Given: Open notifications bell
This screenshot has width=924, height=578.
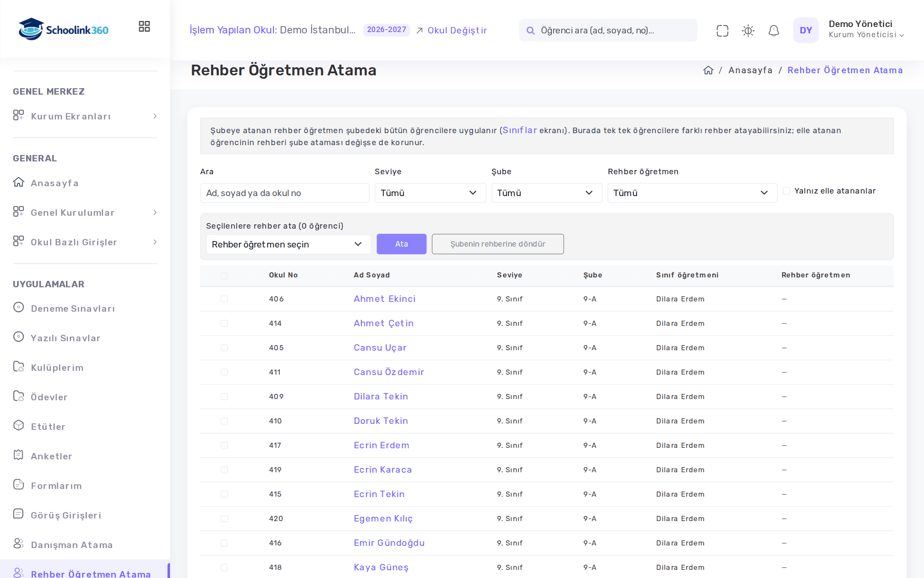Looking at the screenshot, I should click(x=773, y=30).
